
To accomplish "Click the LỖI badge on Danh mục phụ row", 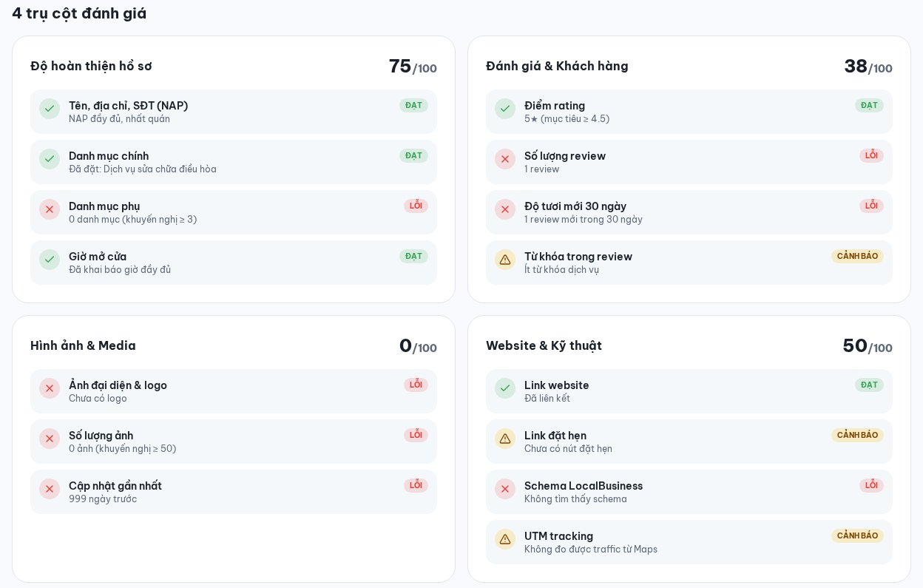I will (416, 206).
